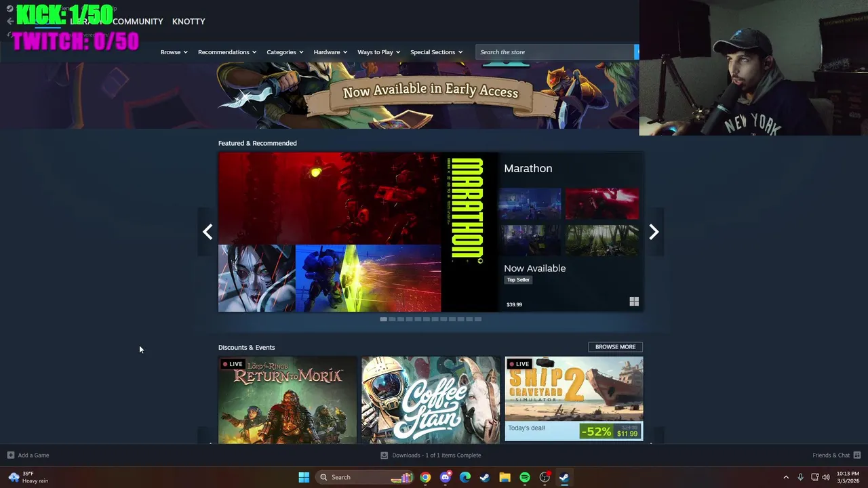Open the Friends & Chat icon
Image resolution: width=868 pixels, height=488 pixels.
coord(857,455)
